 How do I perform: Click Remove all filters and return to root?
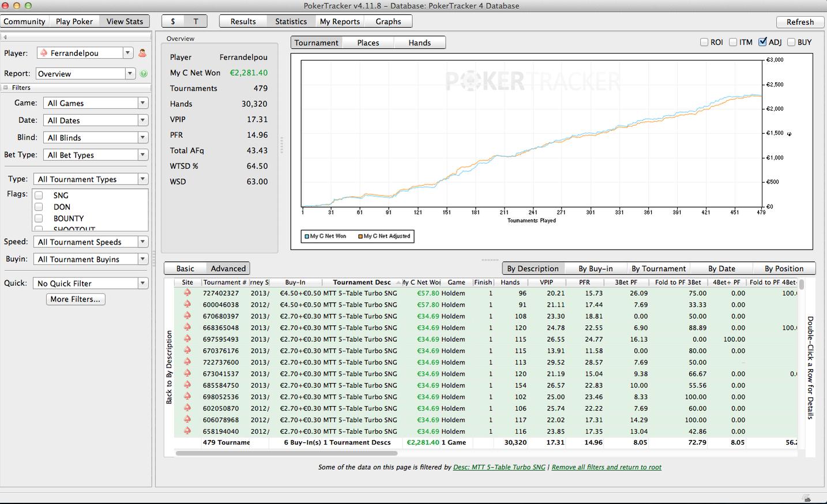[606, 468]
